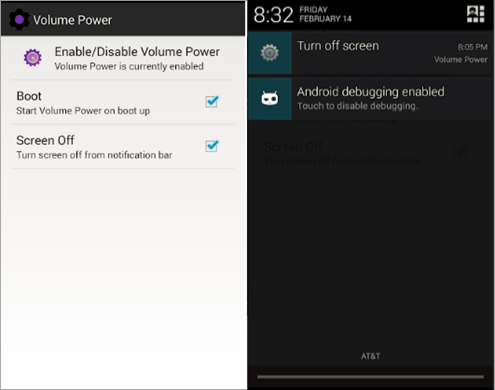This screenshot has width=495, height=390.
Task: Open the quick settings tiles icon
Action: coord(475,14)
